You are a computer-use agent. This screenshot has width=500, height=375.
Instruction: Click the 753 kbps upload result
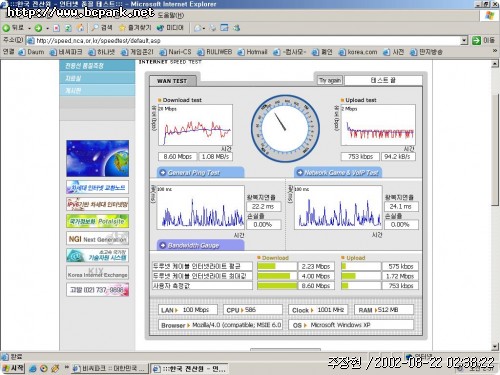click(360, 157)
